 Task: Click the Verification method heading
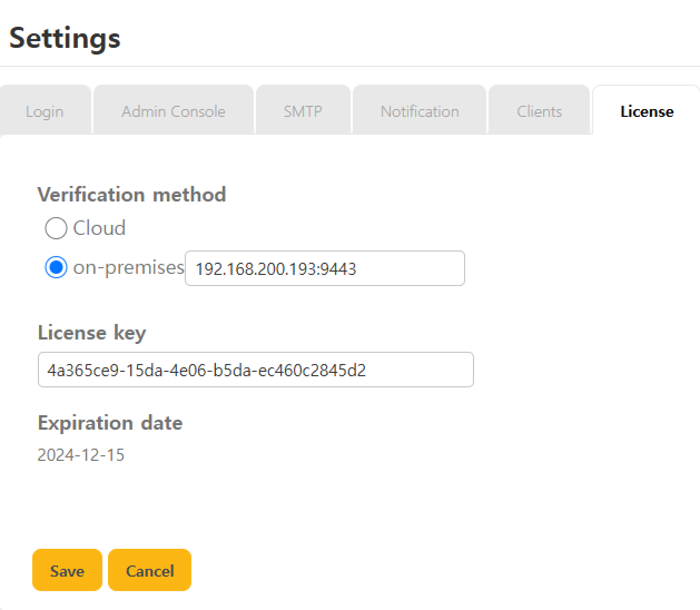131,194
